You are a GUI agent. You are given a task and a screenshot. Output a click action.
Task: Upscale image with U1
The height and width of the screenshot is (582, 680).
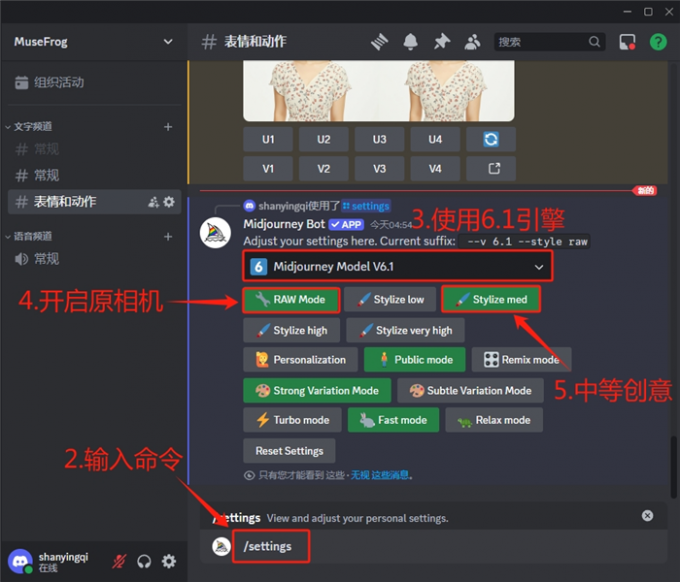tap(268, 139)
